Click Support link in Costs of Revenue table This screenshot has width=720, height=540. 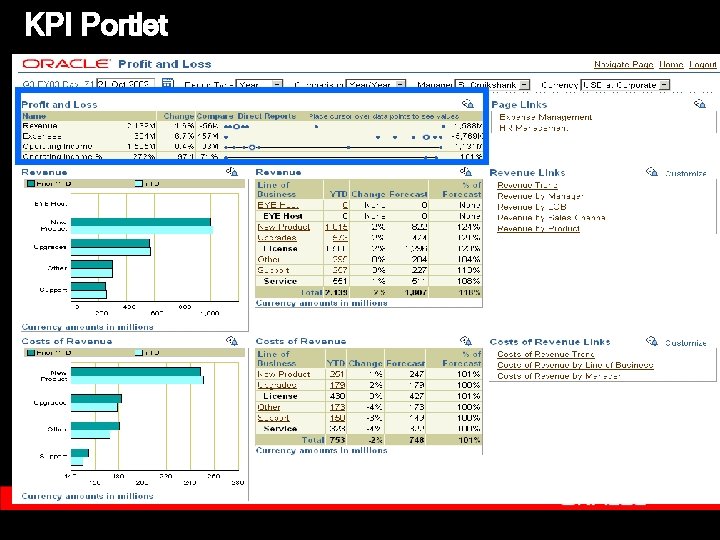tap(273, 418)
